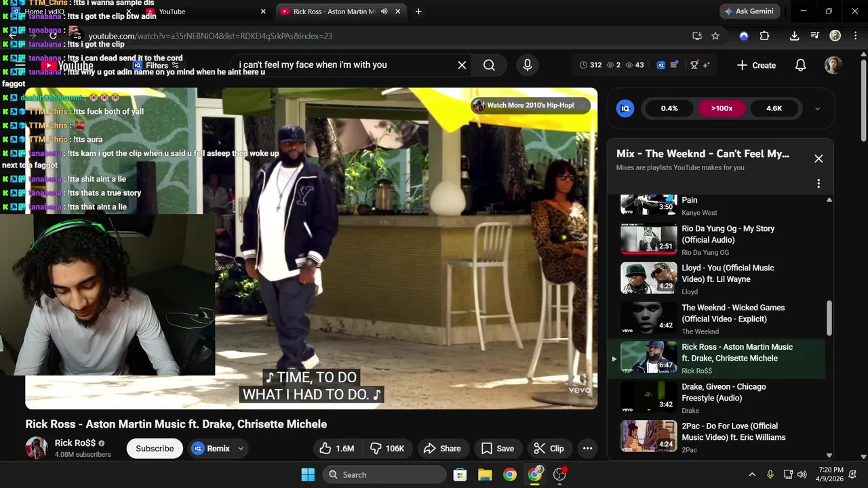Like the video (1.6M)
This screenshot has width=868, height=488.
tap(337, 449)
